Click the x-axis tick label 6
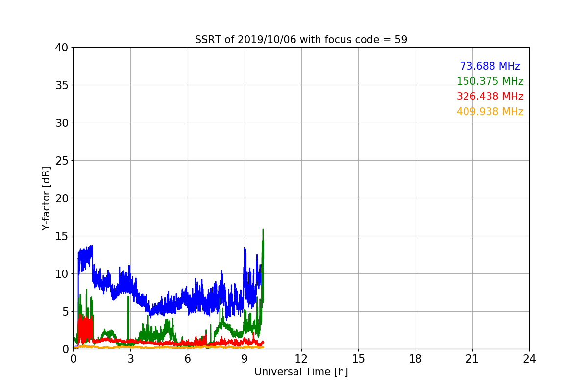 (x=187, y=359)
